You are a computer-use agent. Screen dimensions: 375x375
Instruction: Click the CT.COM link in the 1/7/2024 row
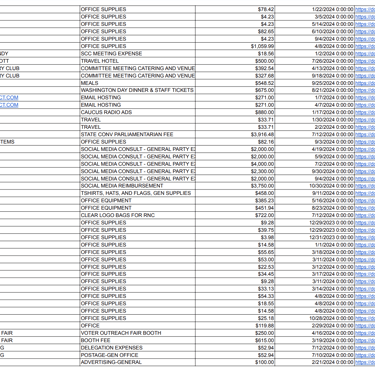pyautogui.click(x=9, y=98)
